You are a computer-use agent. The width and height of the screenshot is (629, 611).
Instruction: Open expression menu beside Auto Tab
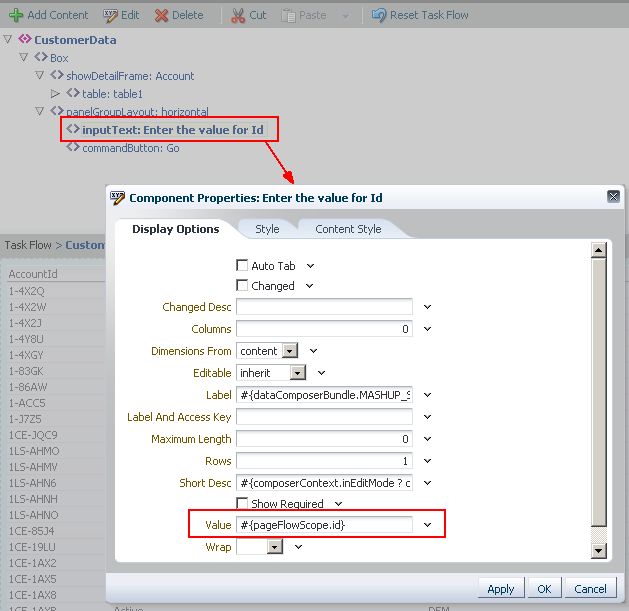pyautogui.click(x=310, y=266)
